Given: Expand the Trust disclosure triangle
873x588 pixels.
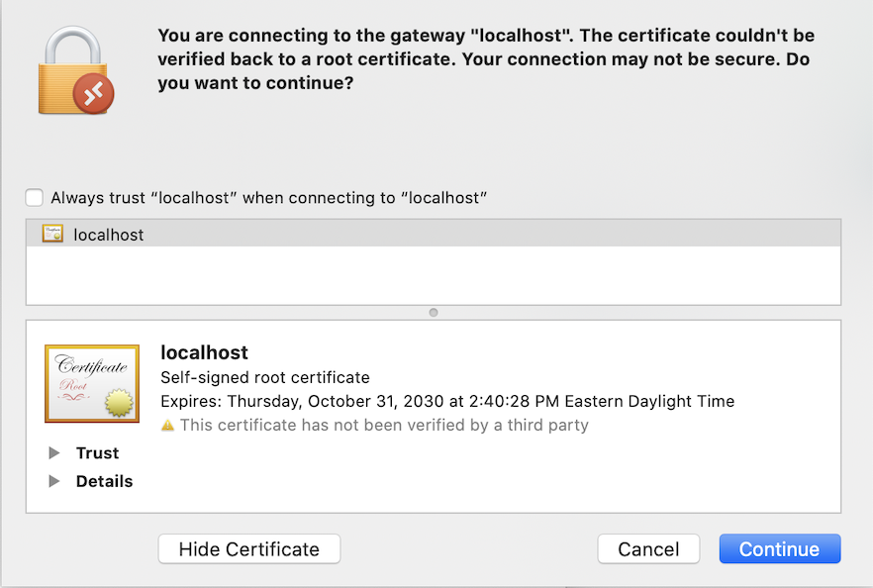Looking at the screenshot, I should [x=53, y=453].
